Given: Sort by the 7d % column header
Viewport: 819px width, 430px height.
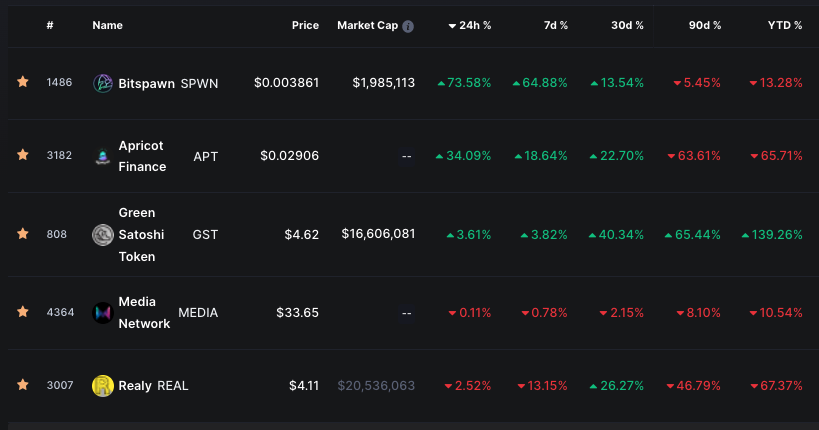Looking at the screenshot, I should pos(556,25).
